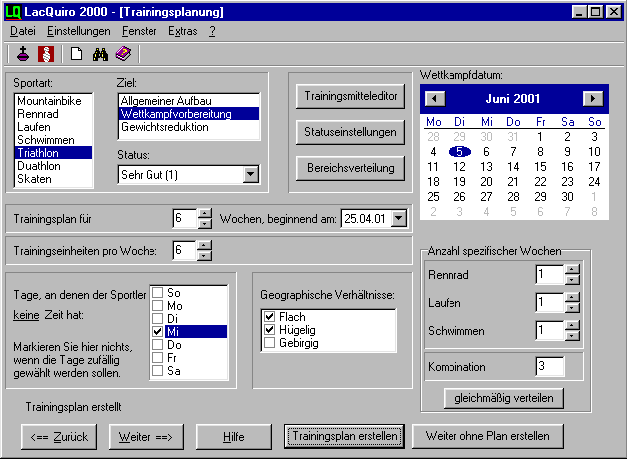Toggle the Mi weekday checkbox

pyautogui.click(x=158, y=332)
